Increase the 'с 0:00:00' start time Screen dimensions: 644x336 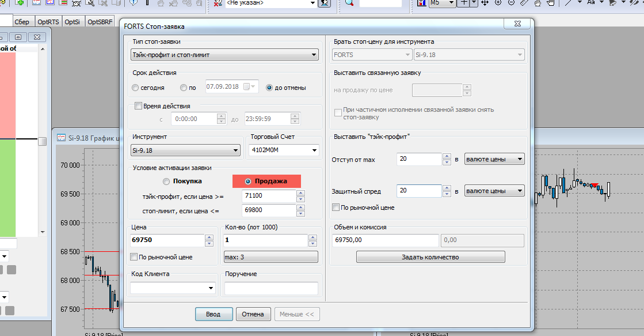[222, 116]
